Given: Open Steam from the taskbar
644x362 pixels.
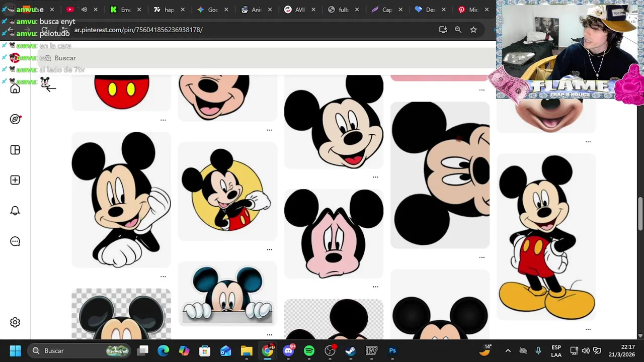Looking at the screenshot, I should click(351, 350).
